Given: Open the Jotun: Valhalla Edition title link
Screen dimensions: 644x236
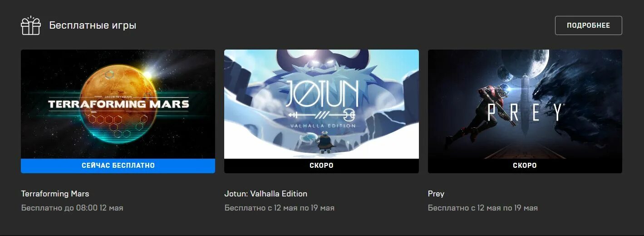Looking at the screenshot, I should [x=265, y=194].
